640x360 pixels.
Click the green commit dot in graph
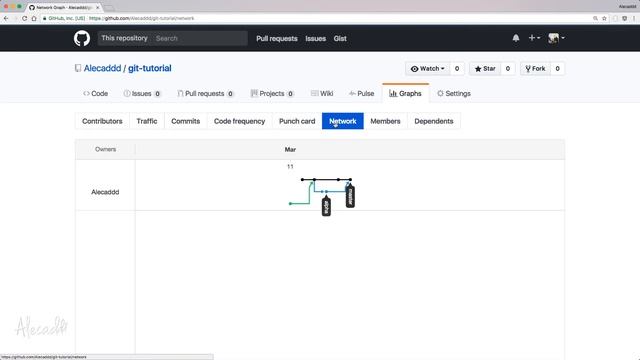pyautogui.click(x=290, y=203)
